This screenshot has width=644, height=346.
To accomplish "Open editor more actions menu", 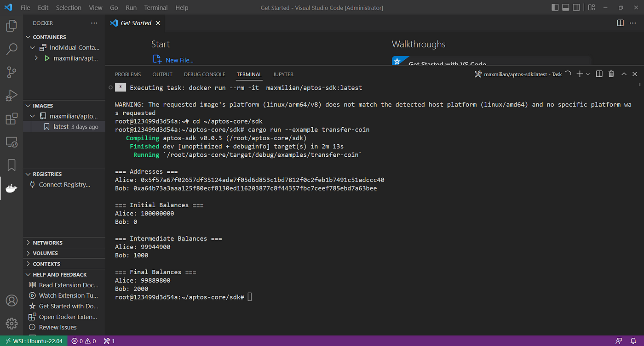I will tap(634, 23).
